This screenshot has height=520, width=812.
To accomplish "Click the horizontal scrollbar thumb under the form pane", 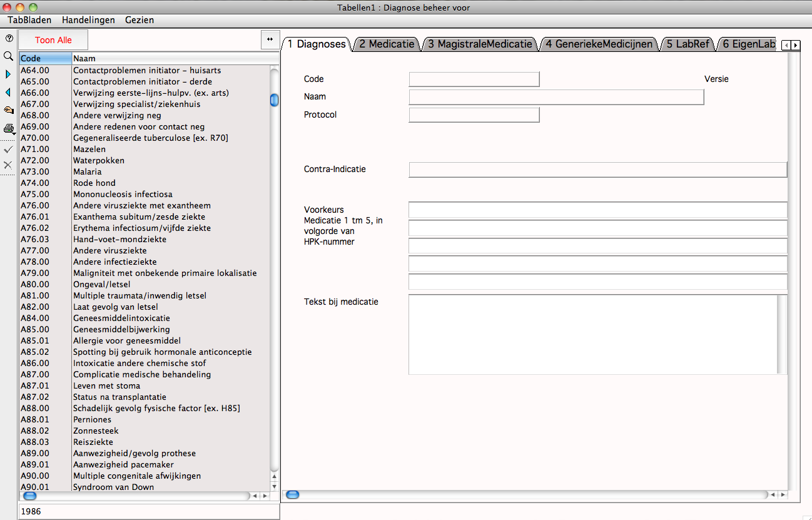I will click(x=292, y=495).
